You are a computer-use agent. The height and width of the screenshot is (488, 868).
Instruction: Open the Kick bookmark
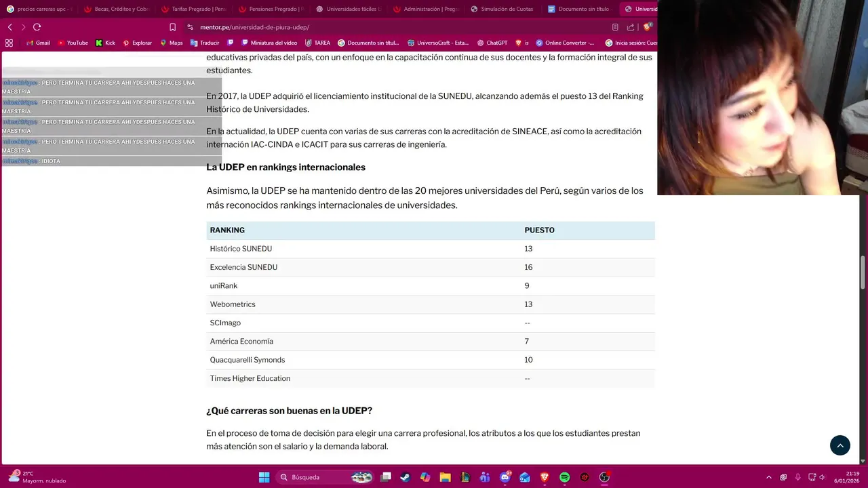pos(105,43)
